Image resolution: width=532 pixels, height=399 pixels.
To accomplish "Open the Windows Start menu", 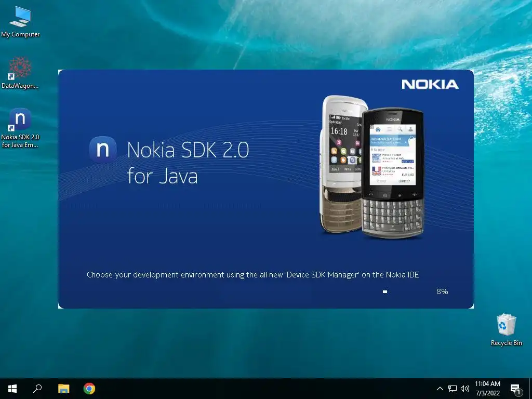I will tap(12, 389).
